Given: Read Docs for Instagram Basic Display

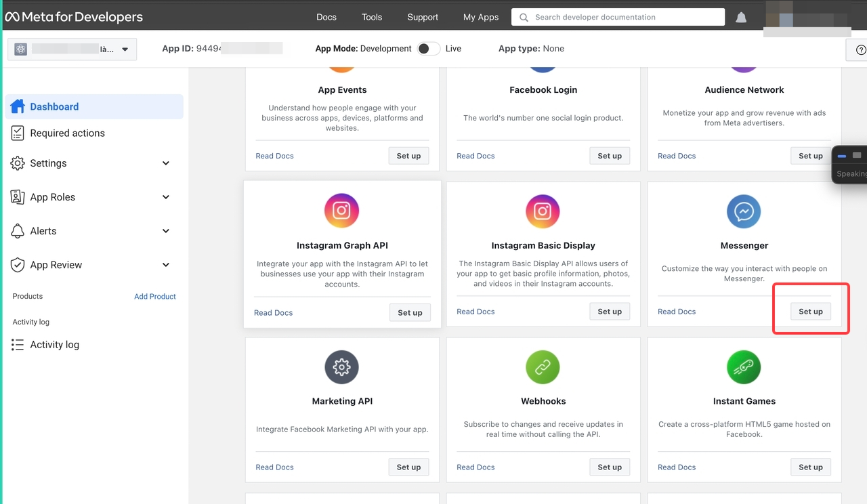Looking at the screenshot, I should coord(475,312).
